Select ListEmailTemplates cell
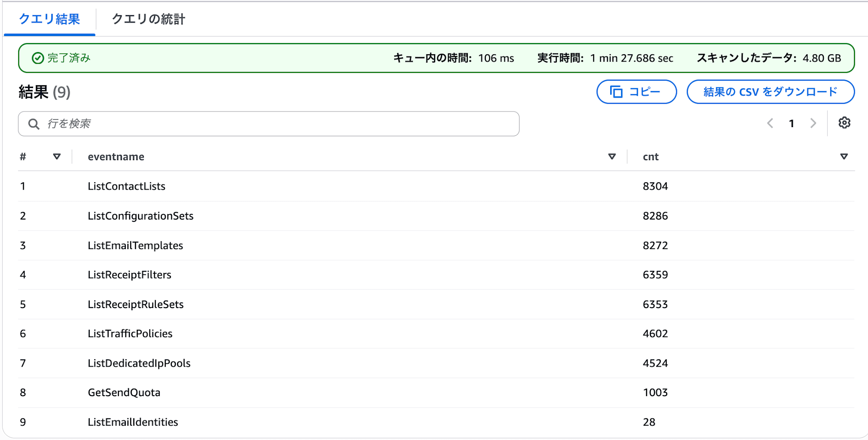868x440 pixels. 135,246
